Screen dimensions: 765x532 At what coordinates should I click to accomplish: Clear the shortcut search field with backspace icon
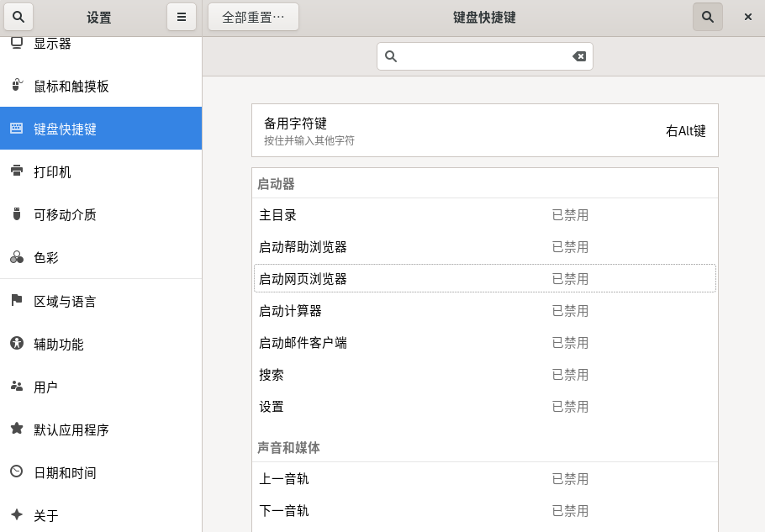point(579,56)
